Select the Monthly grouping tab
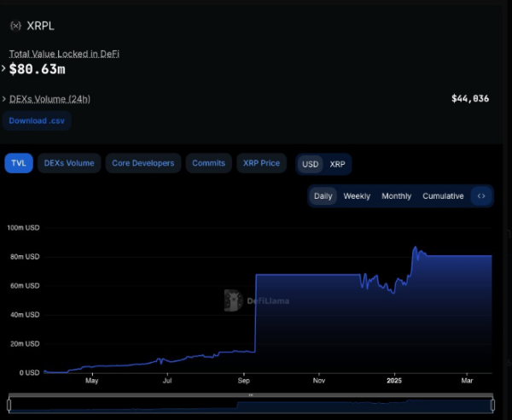This screenshot has height=420, width=512. click(x=397, y=196)
